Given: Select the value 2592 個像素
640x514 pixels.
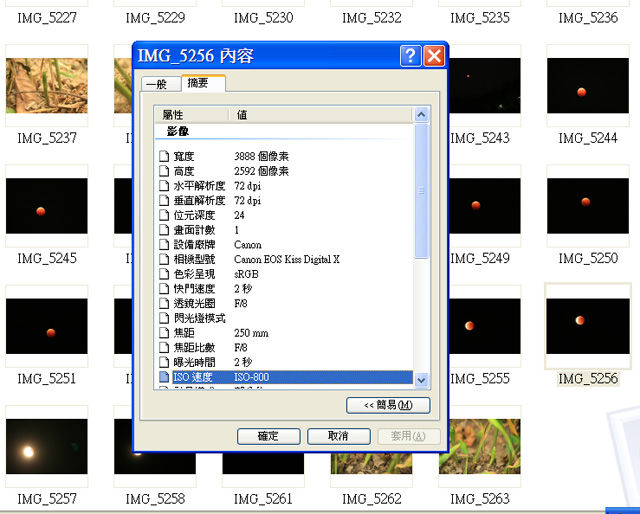Looking at the screenshot, I should (x=261, y=171).
